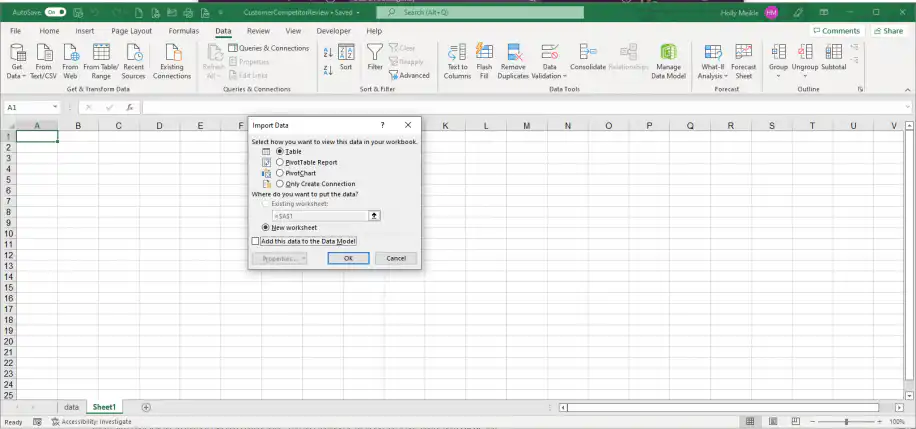Click the collapse dialog range selector button
This screenshot has height=429, width=916.
click(x=375, y=216)
